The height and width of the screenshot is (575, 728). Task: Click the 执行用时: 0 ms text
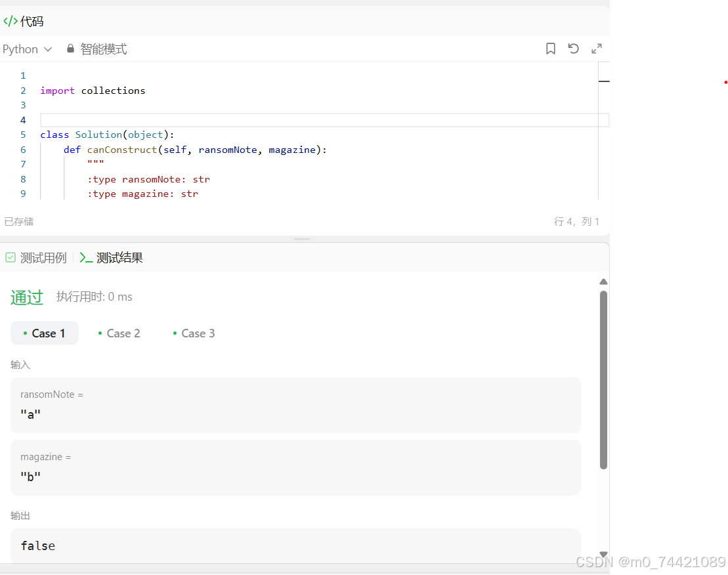click(95, 297)
